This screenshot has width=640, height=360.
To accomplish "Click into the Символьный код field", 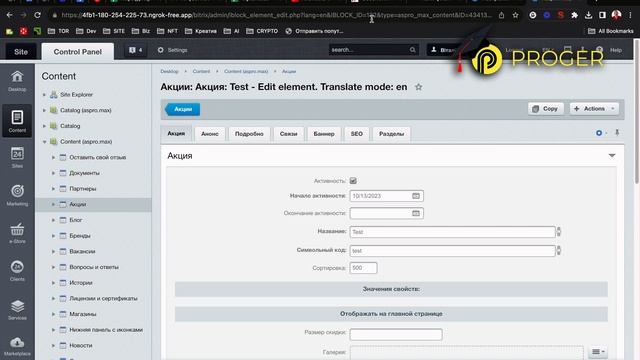I will click(452, 251).
